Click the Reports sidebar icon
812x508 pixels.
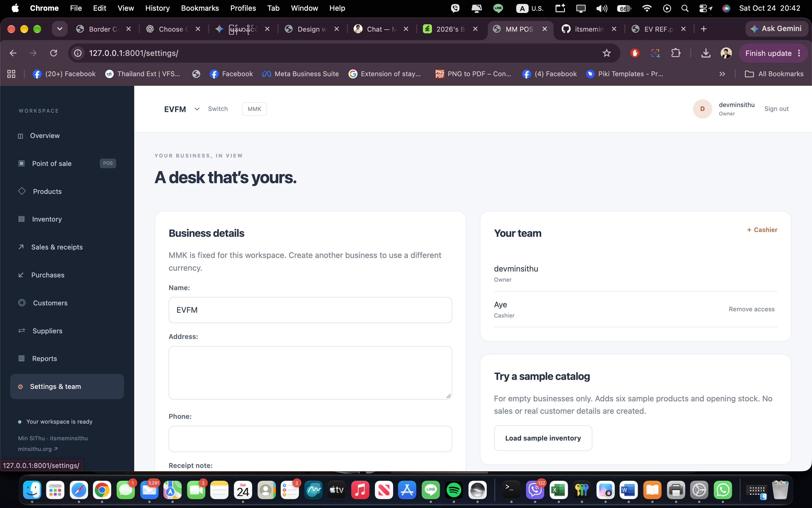21,358
